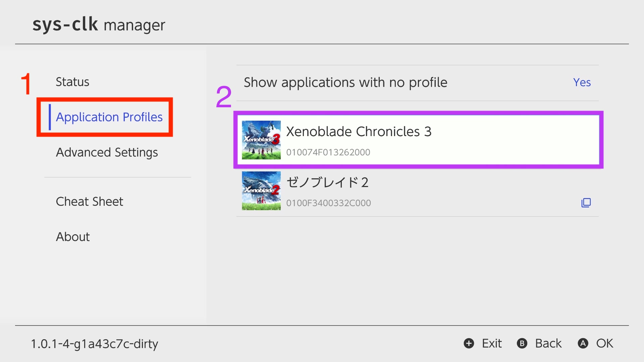Open the About page
Screen dimensions: 644x362
click(x=73, y=237)
